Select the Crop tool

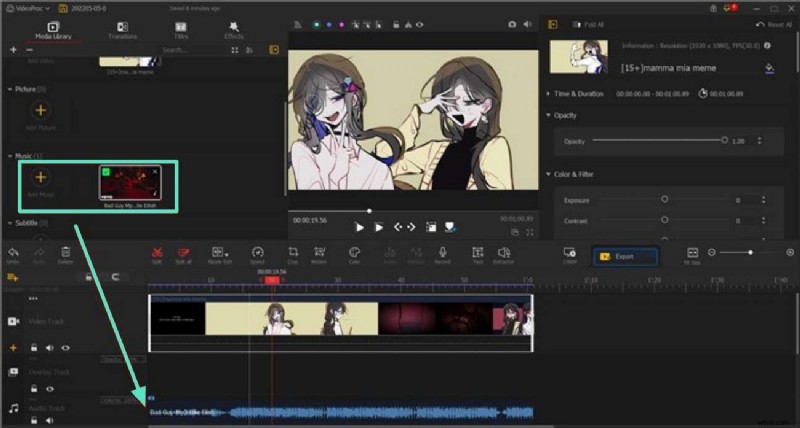tap(292, 255)
